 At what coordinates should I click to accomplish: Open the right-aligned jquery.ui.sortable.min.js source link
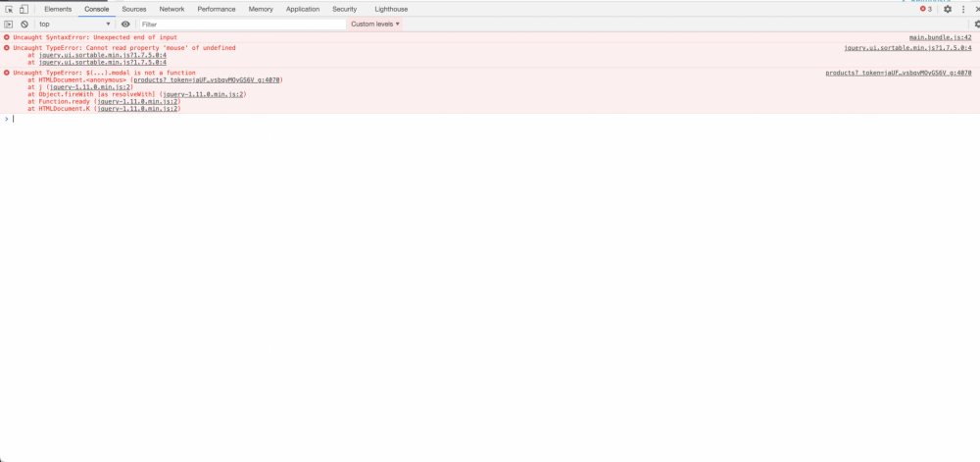(x=907, y=47)
